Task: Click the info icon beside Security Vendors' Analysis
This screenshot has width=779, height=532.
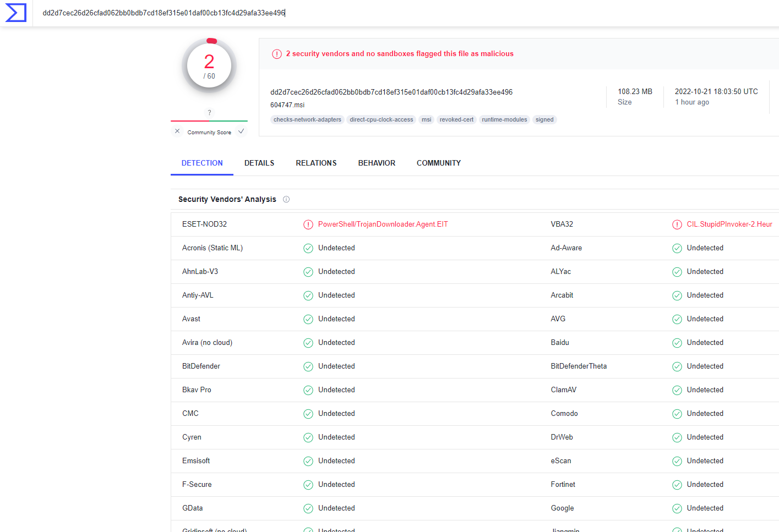Action: (286, 199)
